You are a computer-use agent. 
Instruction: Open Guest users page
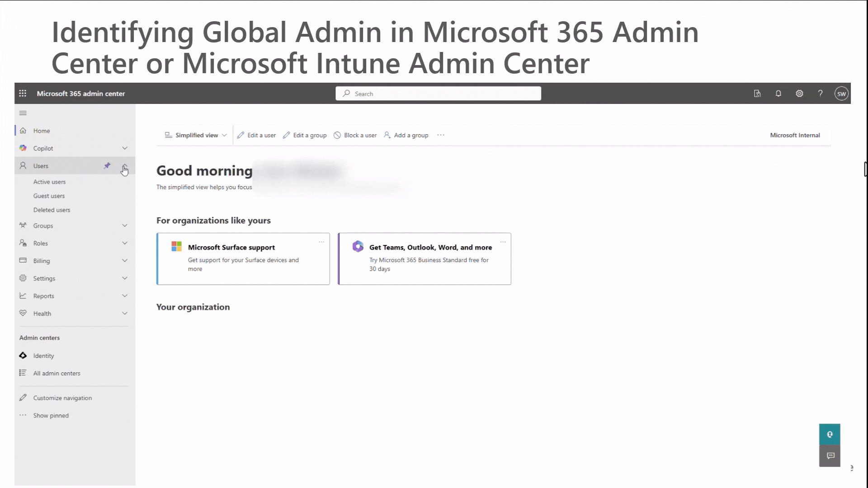(x=49, y=196)
